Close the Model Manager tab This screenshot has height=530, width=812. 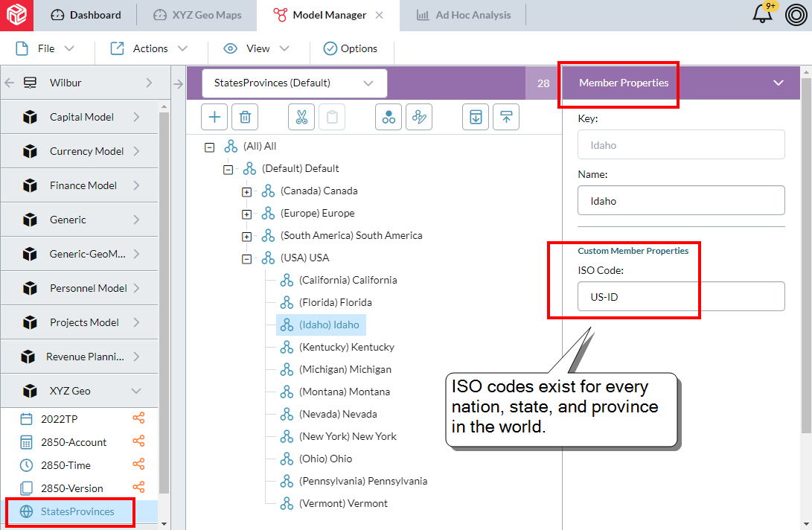click(x=379, y=15)
